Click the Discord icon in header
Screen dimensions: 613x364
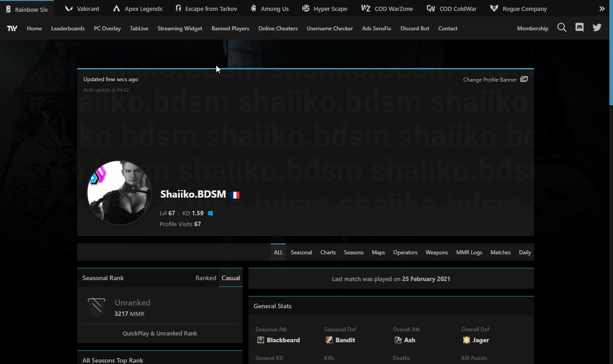579,28
